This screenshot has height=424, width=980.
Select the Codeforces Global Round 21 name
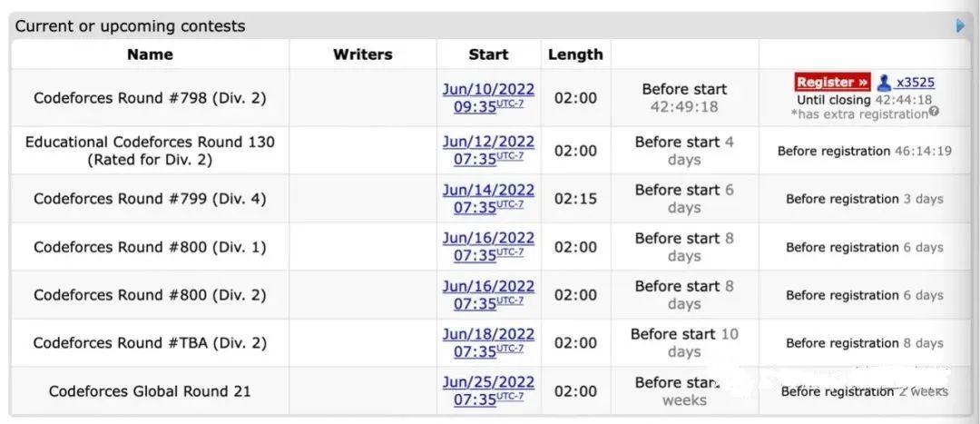(x=150, y=391)
